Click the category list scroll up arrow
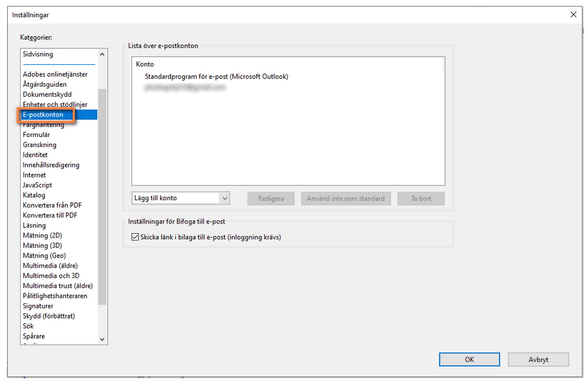 coord(102,54)
